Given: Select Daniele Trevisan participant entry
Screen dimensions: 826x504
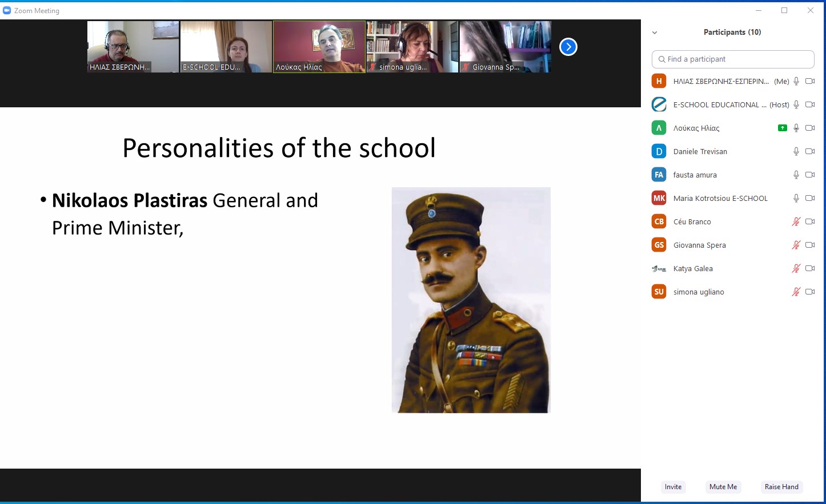Looking at the screenshot, I should (x=700, y=151).
